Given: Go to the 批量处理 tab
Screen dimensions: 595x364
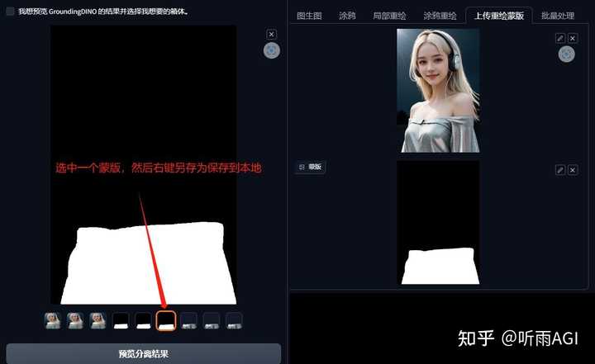Looking at the screenshot, I should point(558,16).
